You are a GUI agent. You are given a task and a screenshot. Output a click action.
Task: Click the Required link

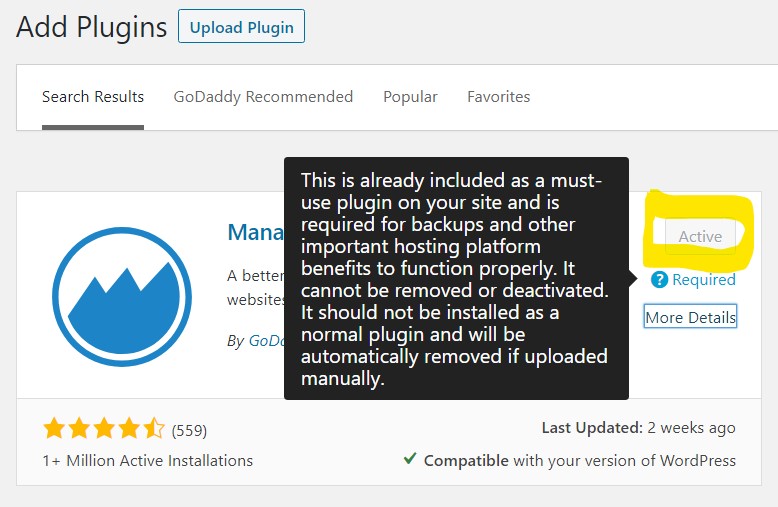click(704, 280)
